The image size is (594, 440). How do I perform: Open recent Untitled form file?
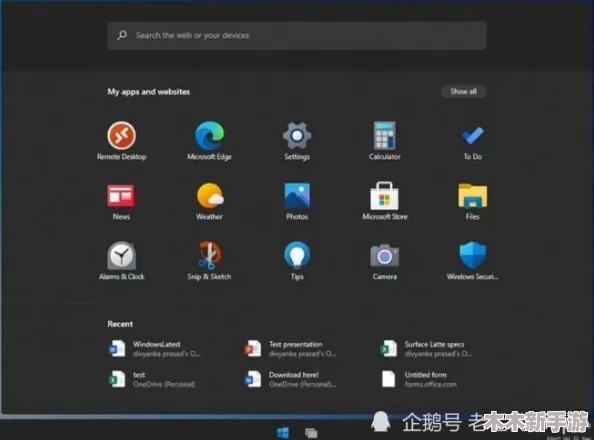(x=419, y=379)
